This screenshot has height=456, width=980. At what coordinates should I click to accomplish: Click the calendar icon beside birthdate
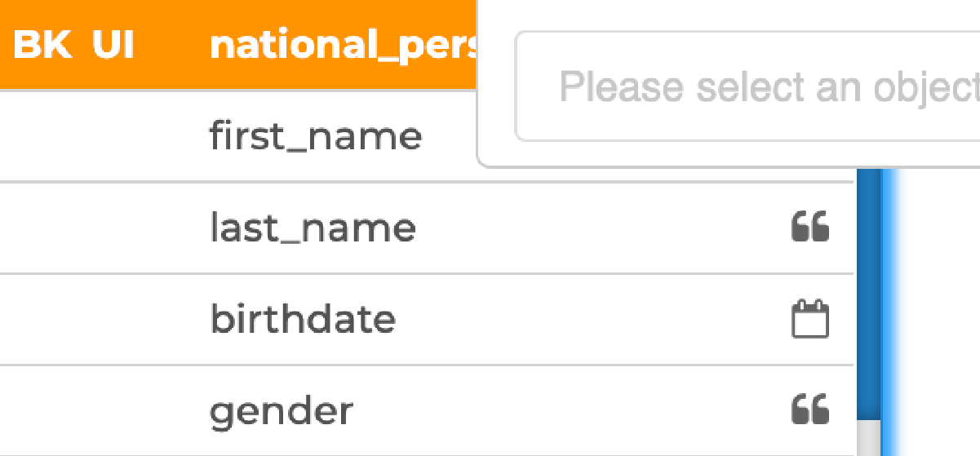click(x=810, y=319)
